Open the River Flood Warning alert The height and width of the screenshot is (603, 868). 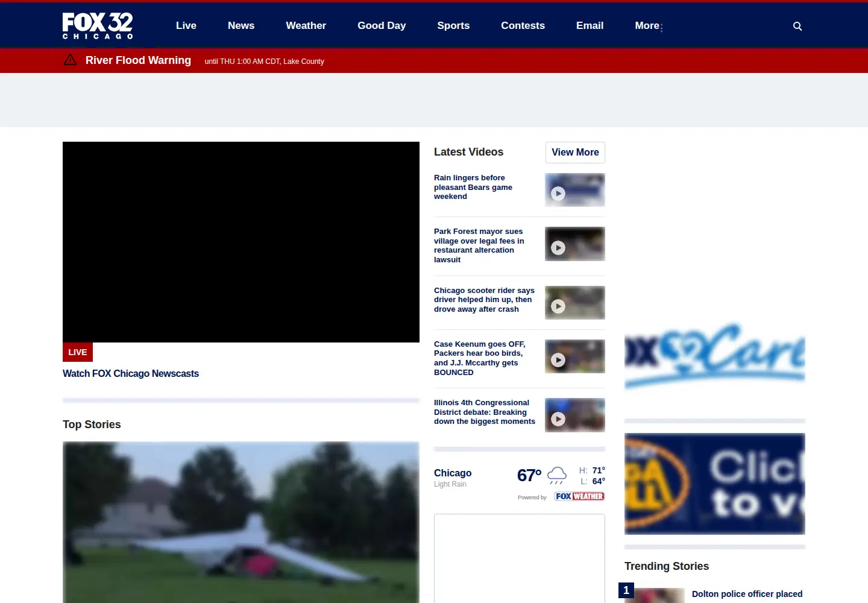click(138, 60)
